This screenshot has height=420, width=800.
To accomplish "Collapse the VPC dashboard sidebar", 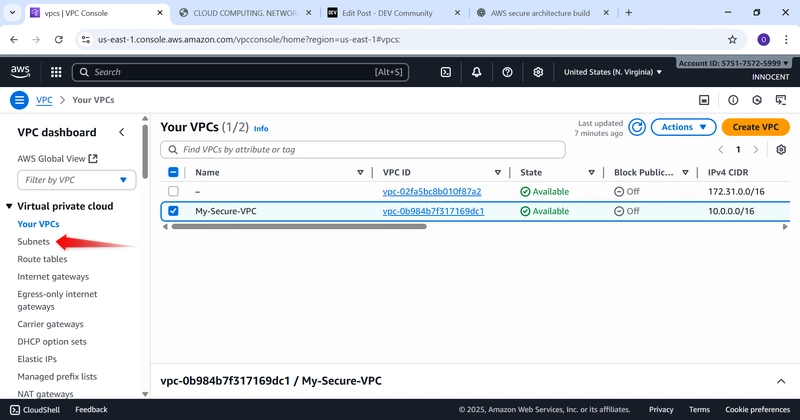I will [x=121, y=132].
